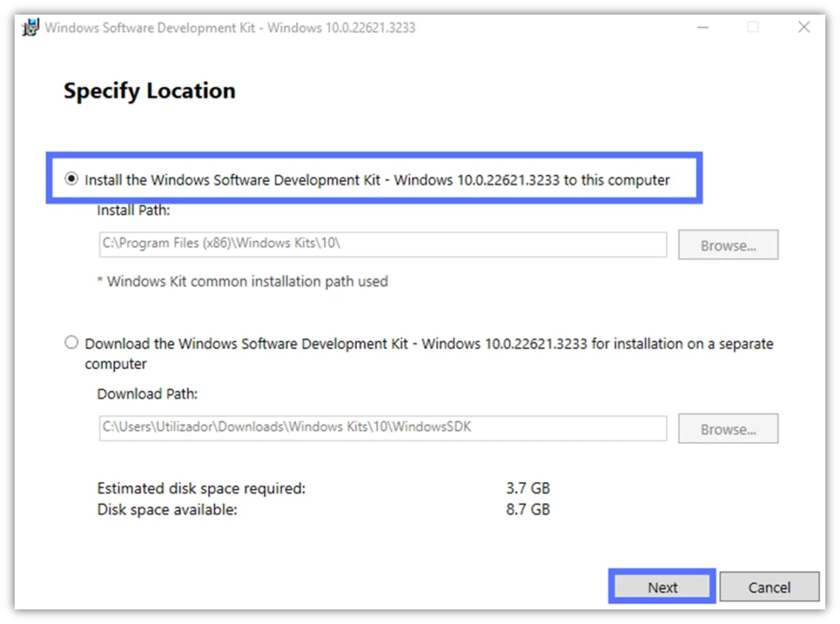Select download the SDK for a separate computer

pyautogui.click(x=71, y=342)
